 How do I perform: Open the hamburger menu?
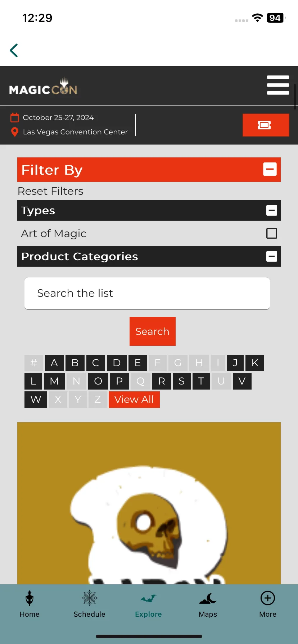tap(278, 85)
